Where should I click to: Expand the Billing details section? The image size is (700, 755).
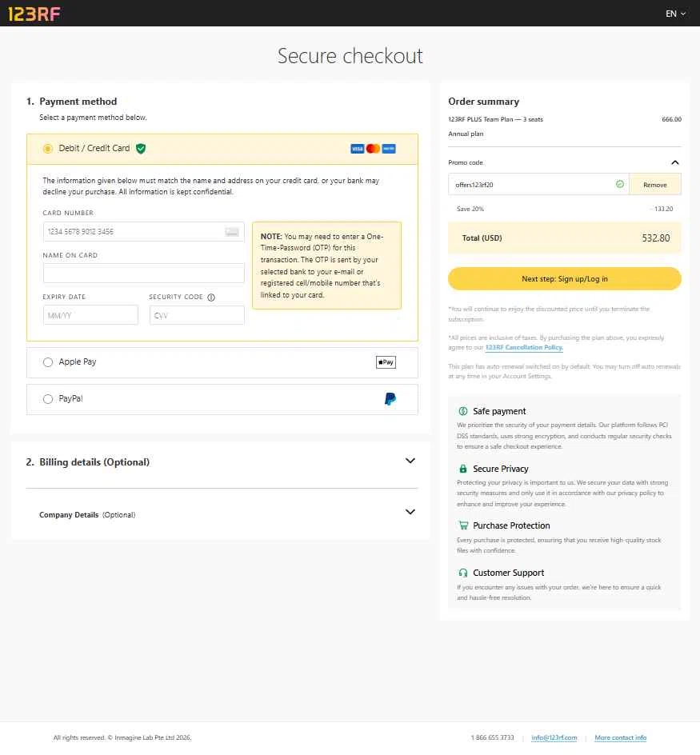pyautogui.click(x=410, y=461)
